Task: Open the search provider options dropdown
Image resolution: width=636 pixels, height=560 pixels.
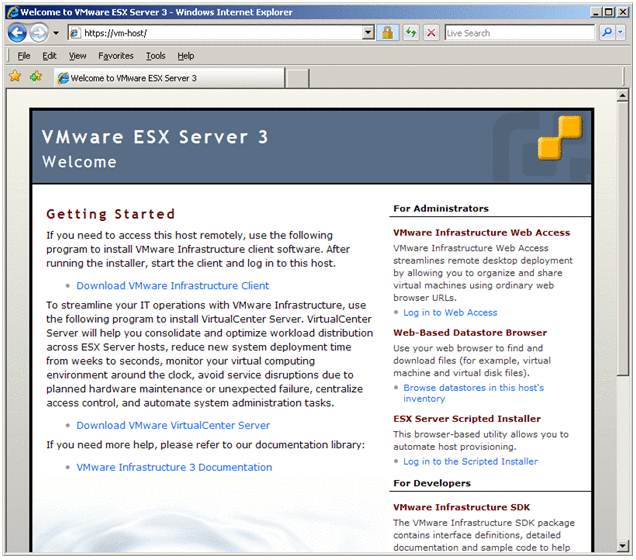Action: [620, 33]
